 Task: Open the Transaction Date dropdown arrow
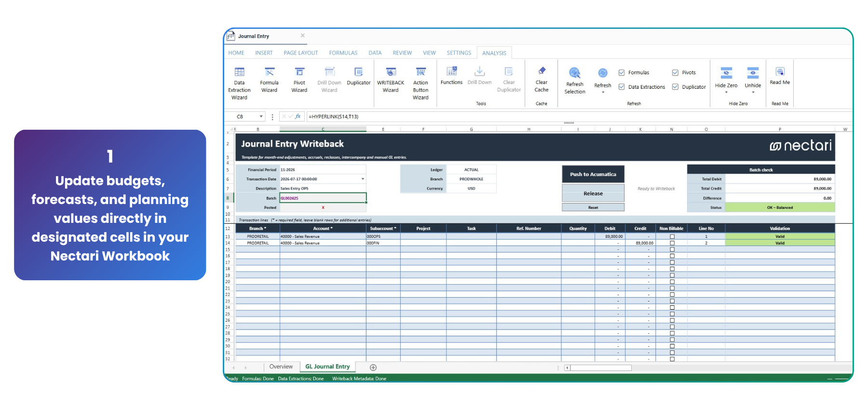point(363,179)
